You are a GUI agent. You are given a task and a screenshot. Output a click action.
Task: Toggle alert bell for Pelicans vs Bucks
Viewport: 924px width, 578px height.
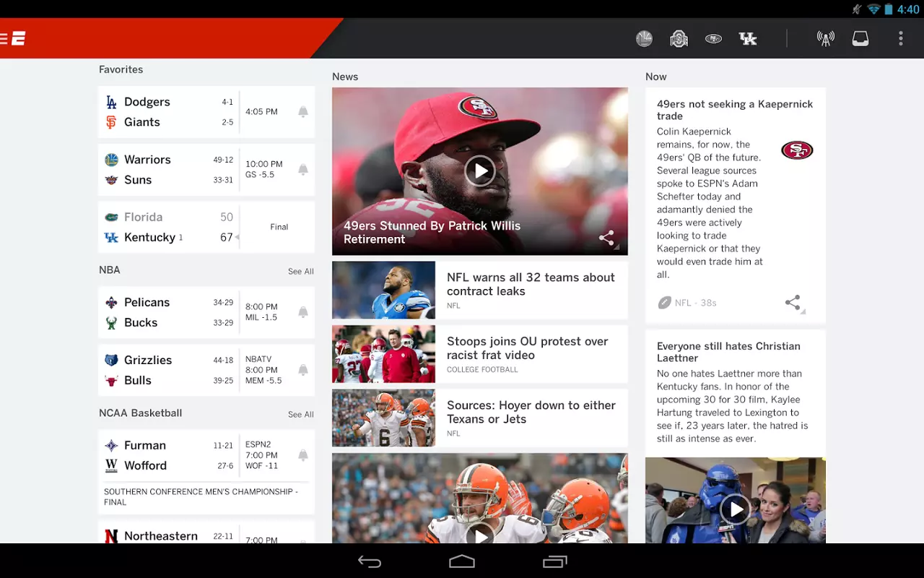pos(303,312)
